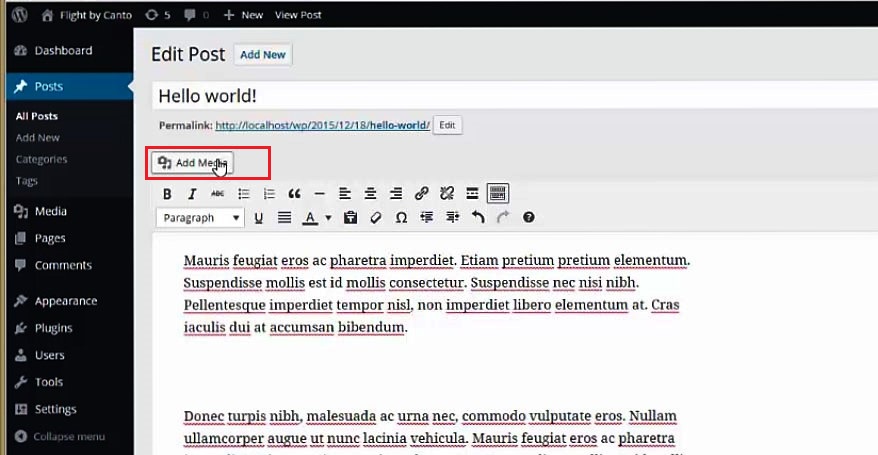Toggle bold formatting in editor toolbar
This screenshot has height=455, width=878.
(167, 193)
